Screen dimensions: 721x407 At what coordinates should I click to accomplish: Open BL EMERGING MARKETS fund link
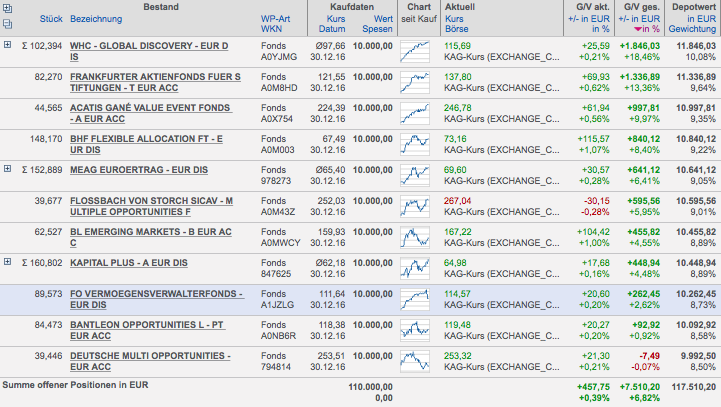coord(151,237)
